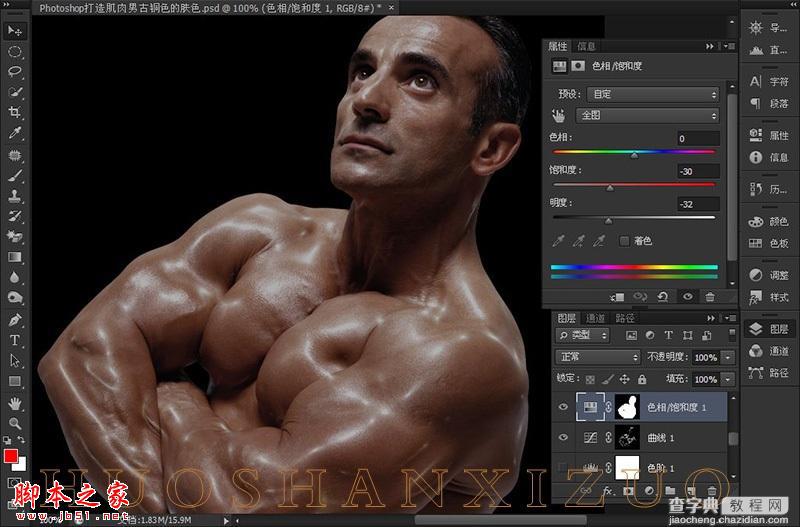Delete this adjustment layer from Properties panel
Screen dimensions: 800x527
(x=710, y=296)
